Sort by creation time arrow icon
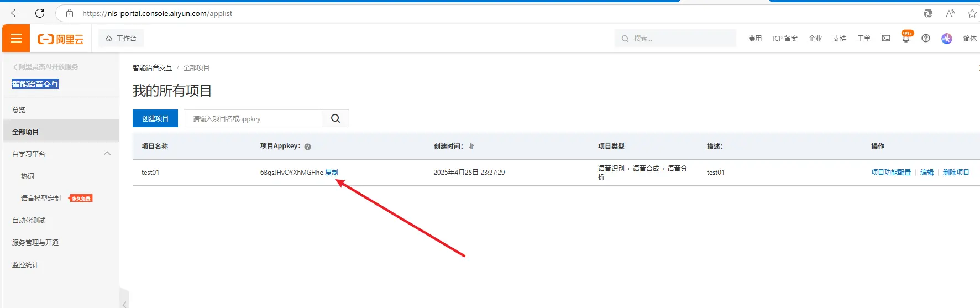 [471, 147]
